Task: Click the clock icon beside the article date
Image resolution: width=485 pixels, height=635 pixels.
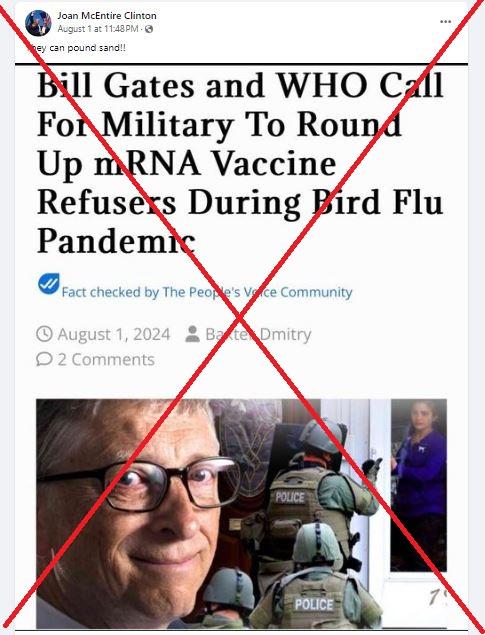Action: pyautogui.click(x=44, y=334)
